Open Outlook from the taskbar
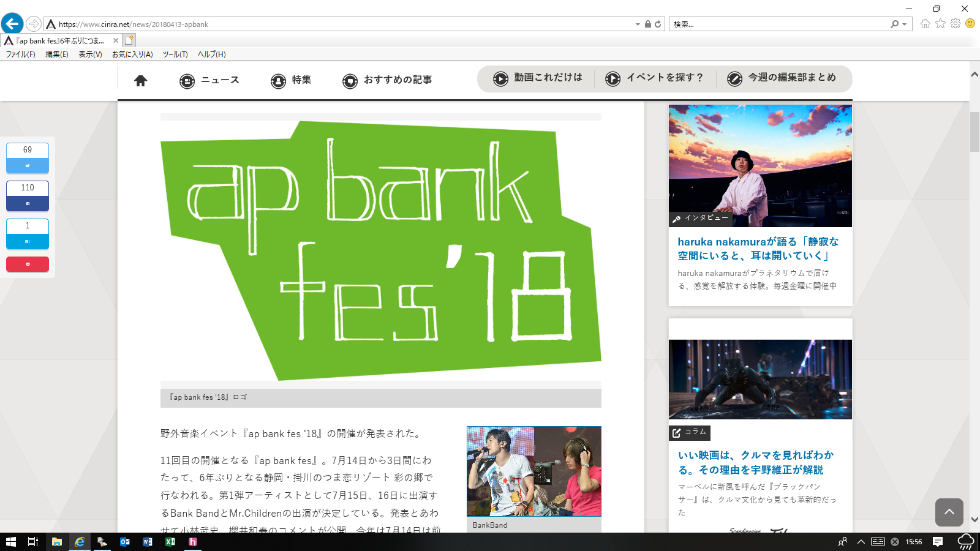Screen dimensions: 980x551 point(125,542)
